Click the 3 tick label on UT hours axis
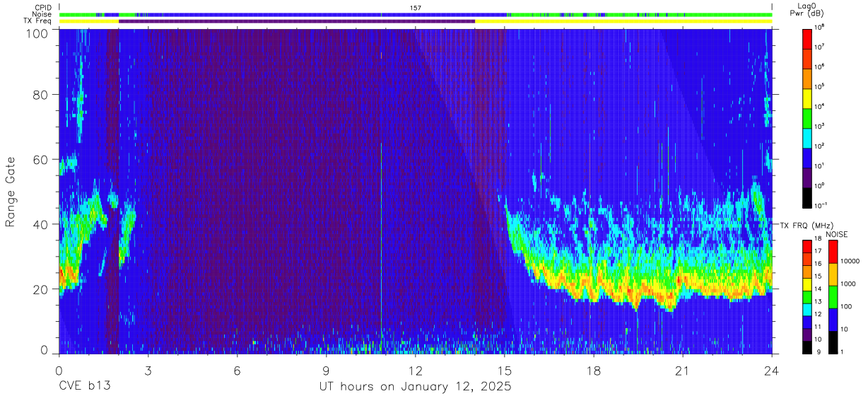Image resolution: width=868 pixels, height=401 pixels. (x=148, y=370)
